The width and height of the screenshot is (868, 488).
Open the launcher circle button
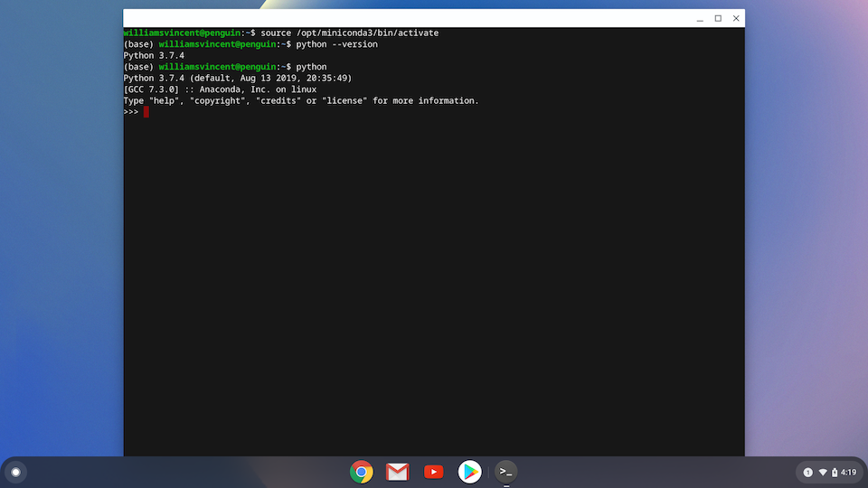[x=15, y=472]
